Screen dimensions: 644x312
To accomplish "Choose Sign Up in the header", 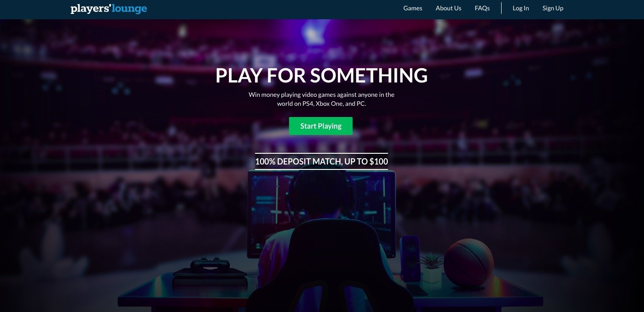I will click(553, 8).
